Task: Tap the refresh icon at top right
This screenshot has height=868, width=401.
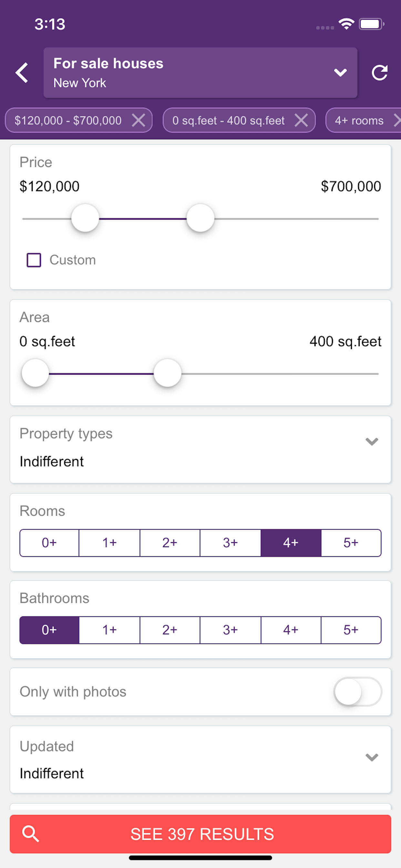Action: 380,72
